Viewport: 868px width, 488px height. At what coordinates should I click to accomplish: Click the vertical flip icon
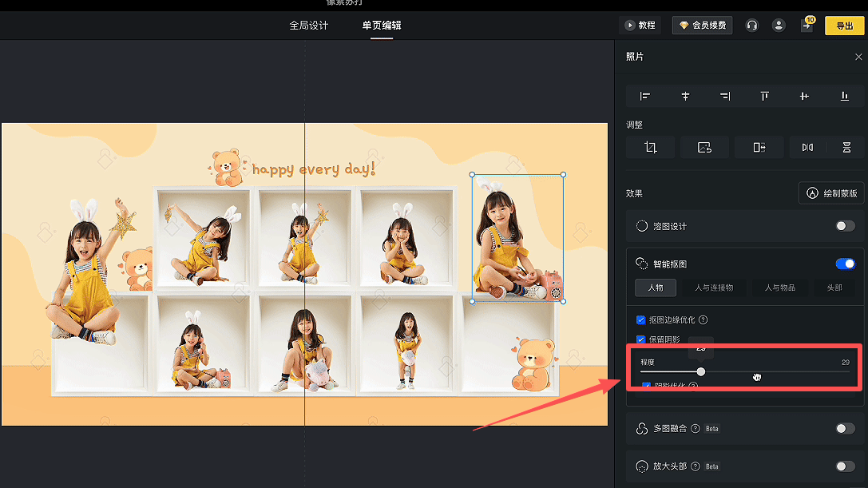click(846, 147)
